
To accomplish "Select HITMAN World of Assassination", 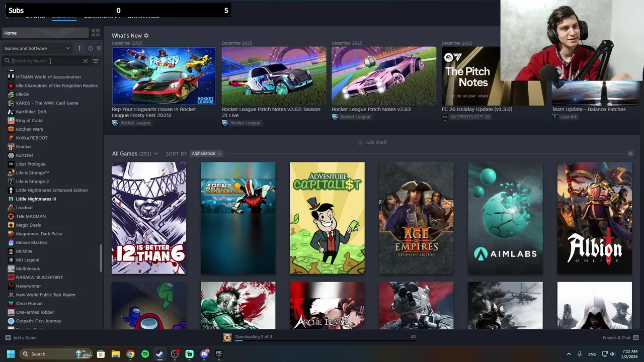I will 48,77.
